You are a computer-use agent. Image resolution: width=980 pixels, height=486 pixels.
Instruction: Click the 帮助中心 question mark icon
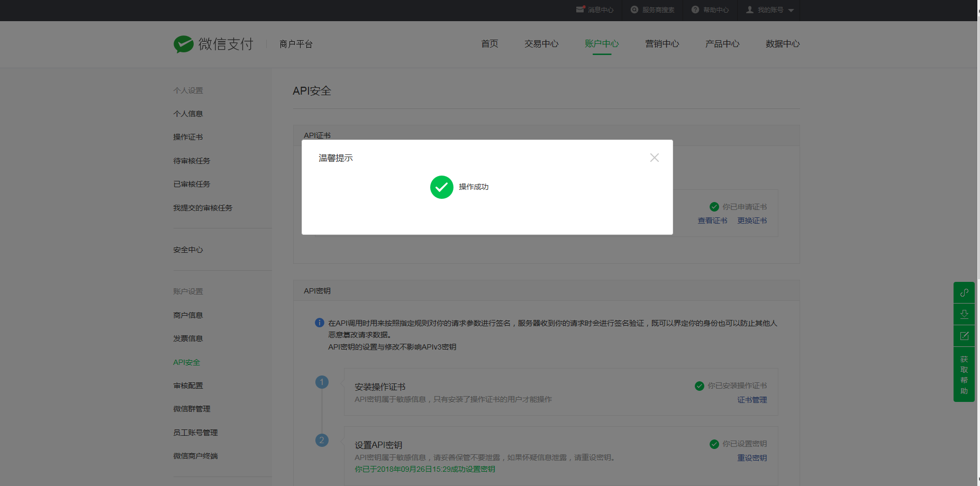[695, 10]
